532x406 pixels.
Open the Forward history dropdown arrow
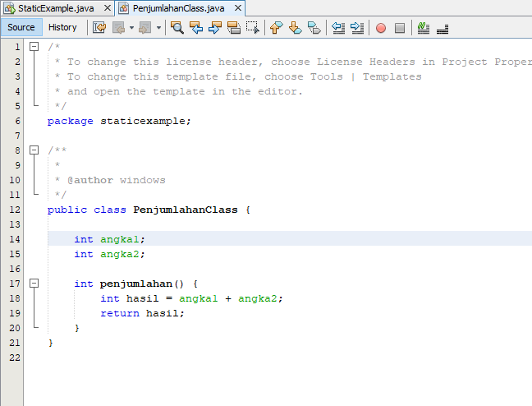[x=158, y=27]
